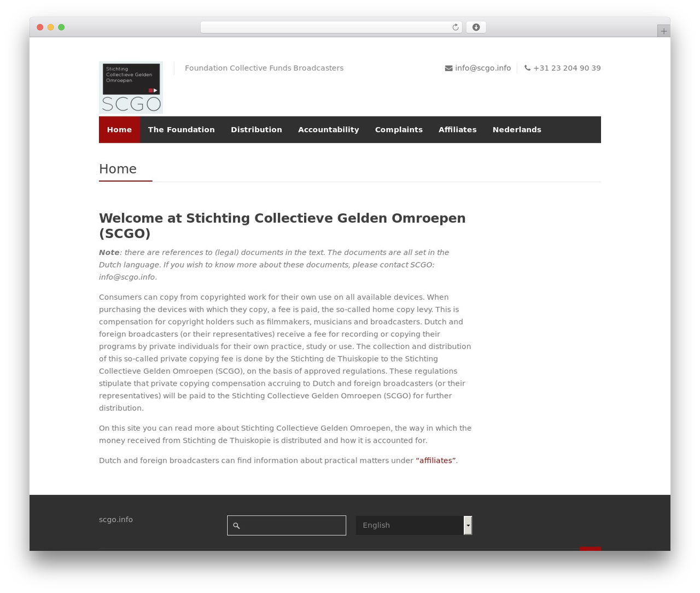Viewport: 700px width, 593px height.
Task: Add a new browser tab
Action: [663, 31]
